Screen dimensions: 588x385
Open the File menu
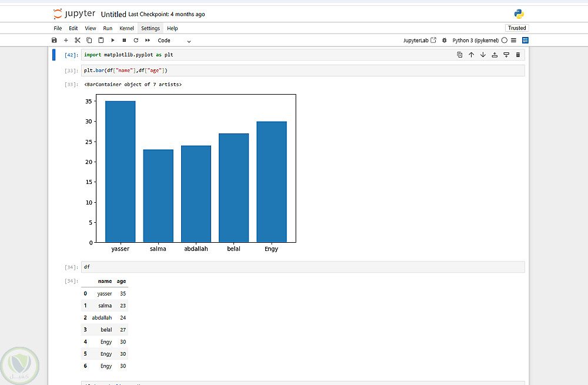pyautogui.click(x=58, y=28)
